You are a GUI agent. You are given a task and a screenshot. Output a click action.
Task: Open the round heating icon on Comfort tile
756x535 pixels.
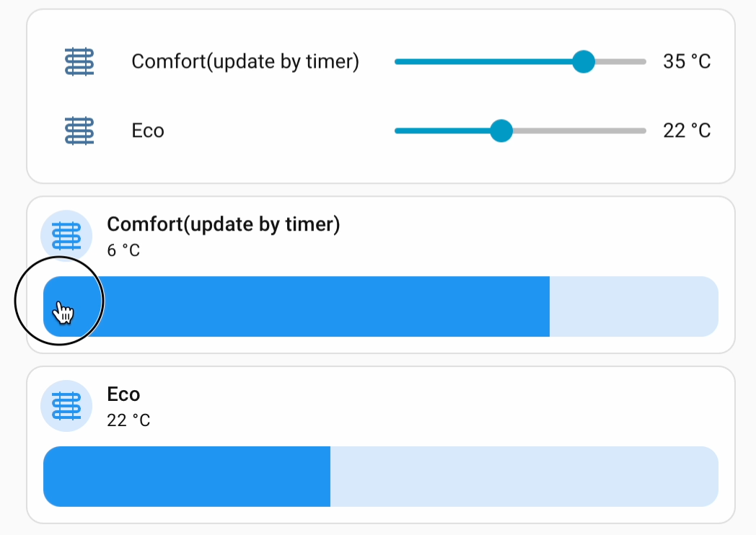(x=66, y=236)
